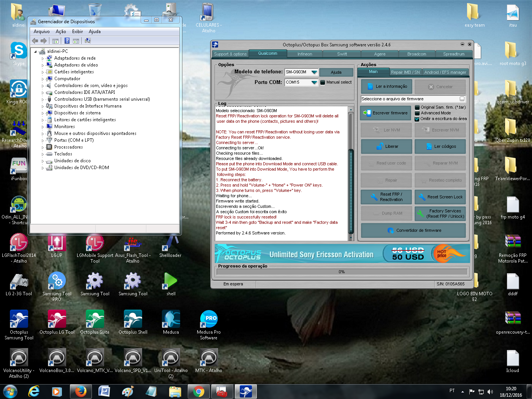Collapse aldinei-PC root node
The width and height of the screenshot is (532, 399).
(x=36, y=52)
